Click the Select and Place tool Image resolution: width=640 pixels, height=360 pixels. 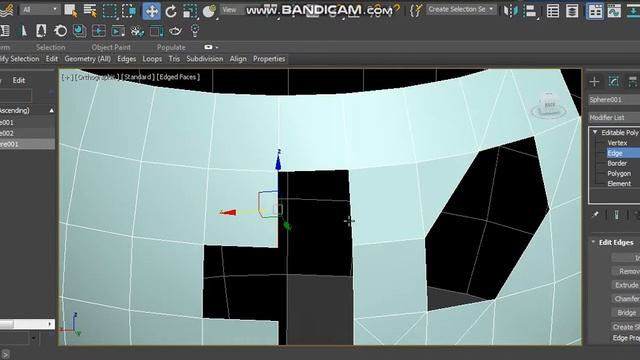[x=209, y=11]
